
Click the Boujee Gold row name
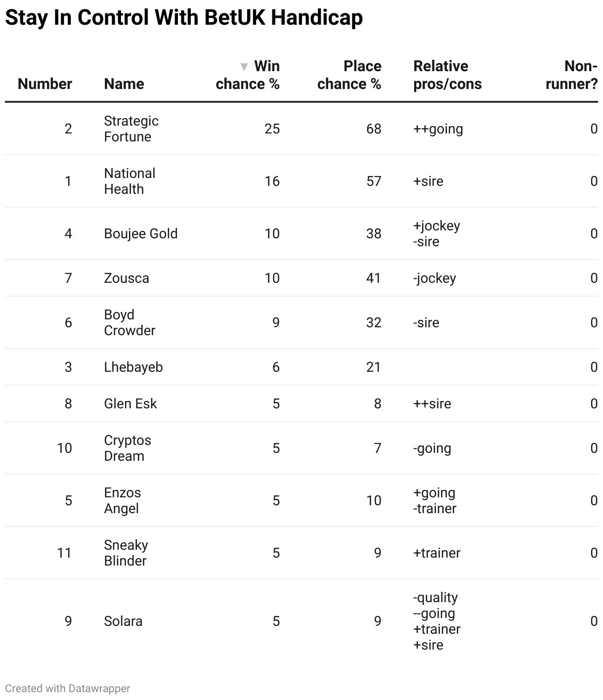[x=141, y=234]
